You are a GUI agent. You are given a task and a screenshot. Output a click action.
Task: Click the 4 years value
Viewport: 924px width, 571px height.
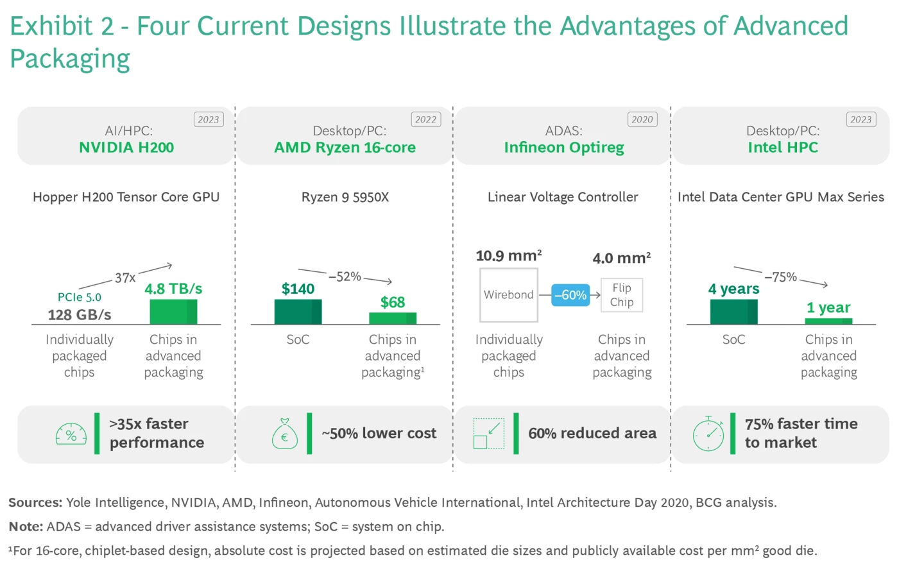pos(734,289)
